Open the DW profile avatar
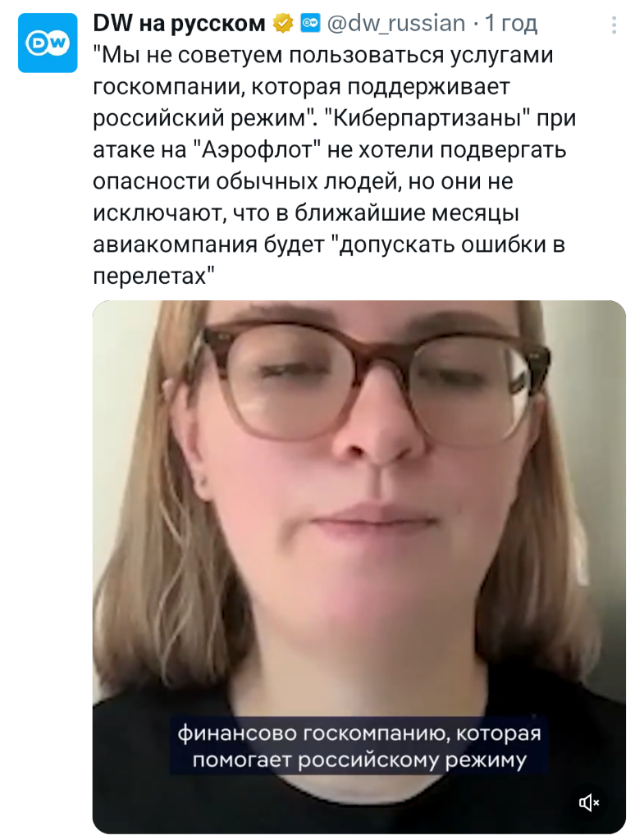644x840 pixels. [x=48, y=43]
